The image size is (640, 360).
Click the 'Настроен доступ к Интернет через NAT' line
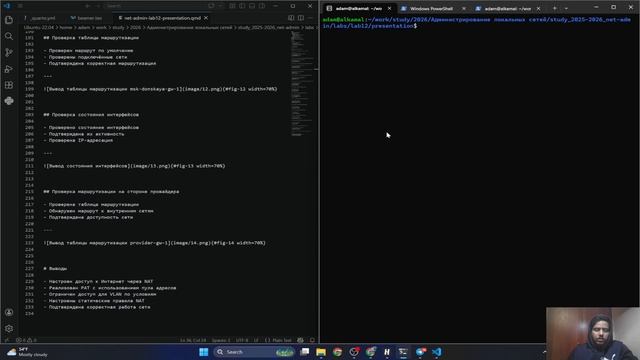coord(98,281)
